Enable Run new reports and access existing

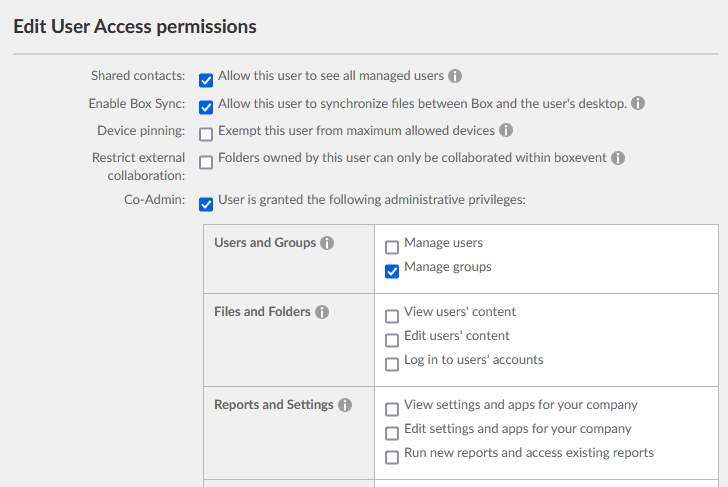(392, 457)
